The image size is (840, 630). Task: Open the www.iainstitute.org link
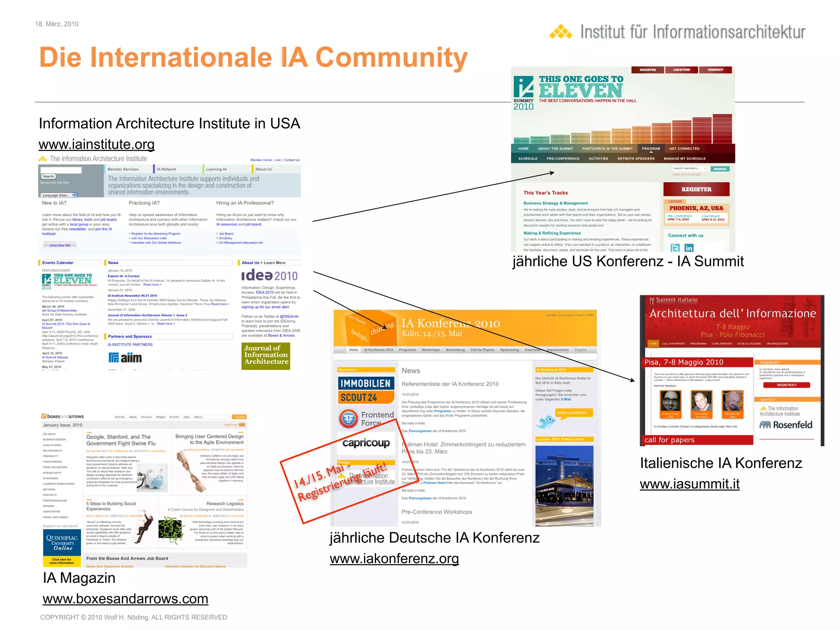pos(96,144)
